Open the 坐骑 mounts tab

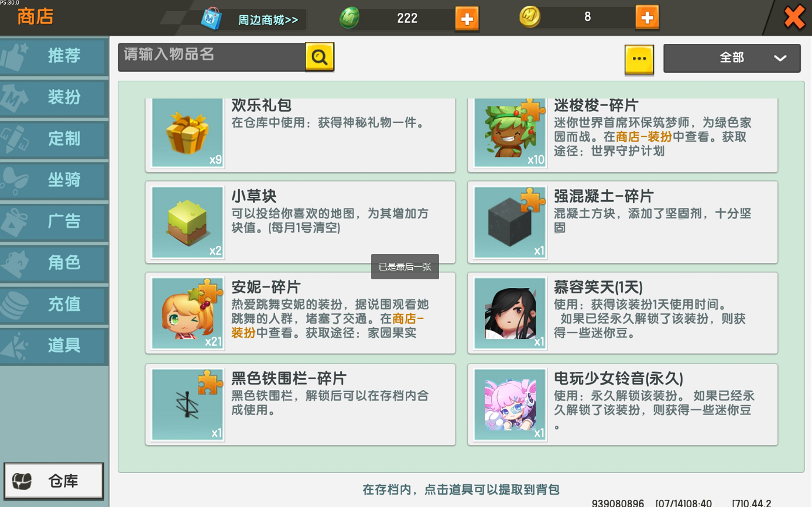tap(54, 180)
